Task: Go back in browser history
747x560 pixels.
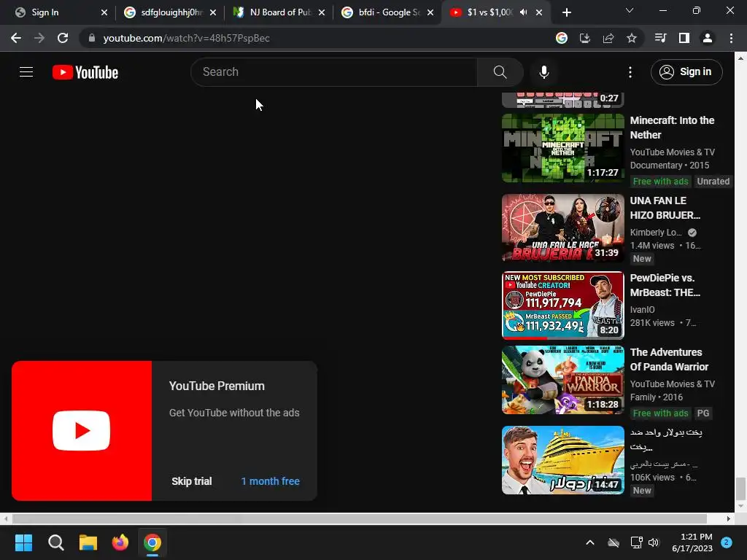Action: [x=16, y=38]
